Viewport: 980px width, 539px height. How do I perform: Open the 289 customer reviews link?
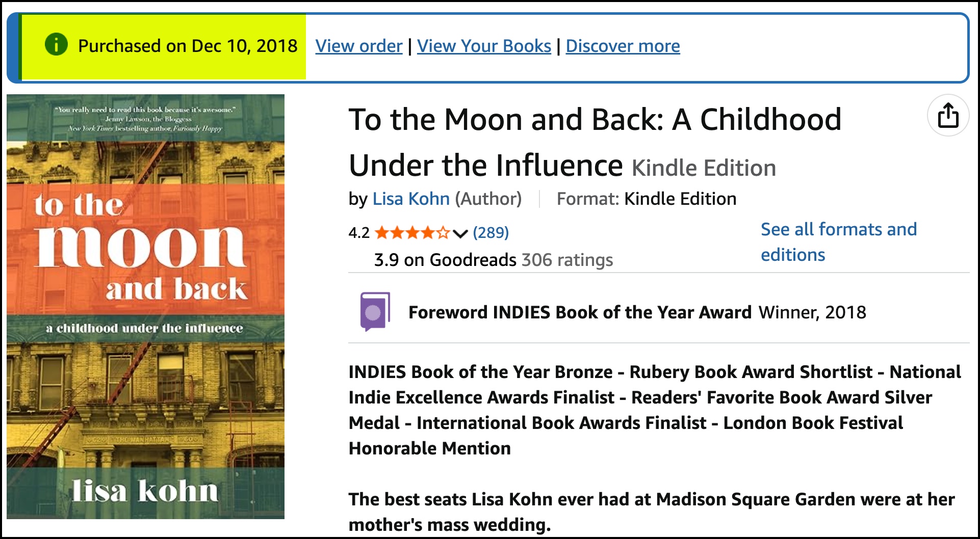pos(491,232)
